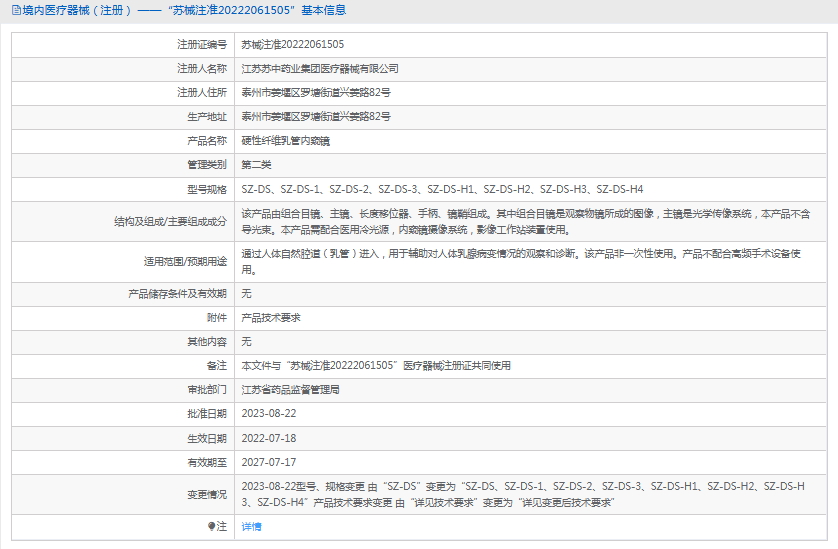Click the 注册人名称 label
Image resolution: width=838 pixels, height=549 pixels.
pyautogui.click(x=202, y=68)
